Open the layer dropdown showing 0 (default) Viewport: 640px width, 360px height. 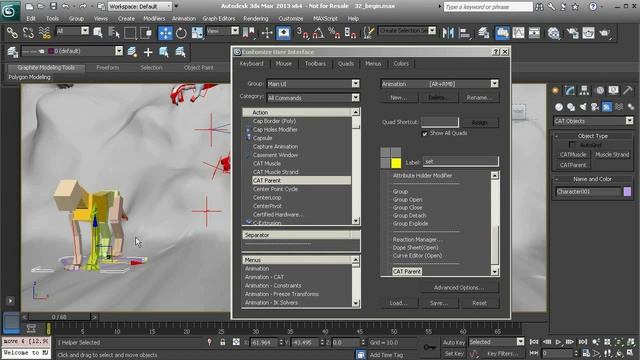(x=72, y=51)
